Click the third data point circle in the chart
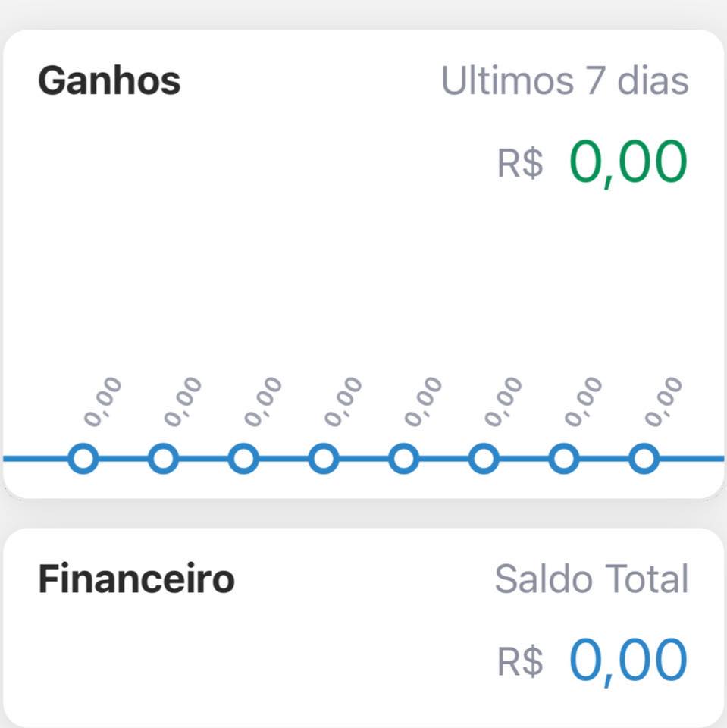The height and width of the screenshot is (728, 727). pos(243,459)
